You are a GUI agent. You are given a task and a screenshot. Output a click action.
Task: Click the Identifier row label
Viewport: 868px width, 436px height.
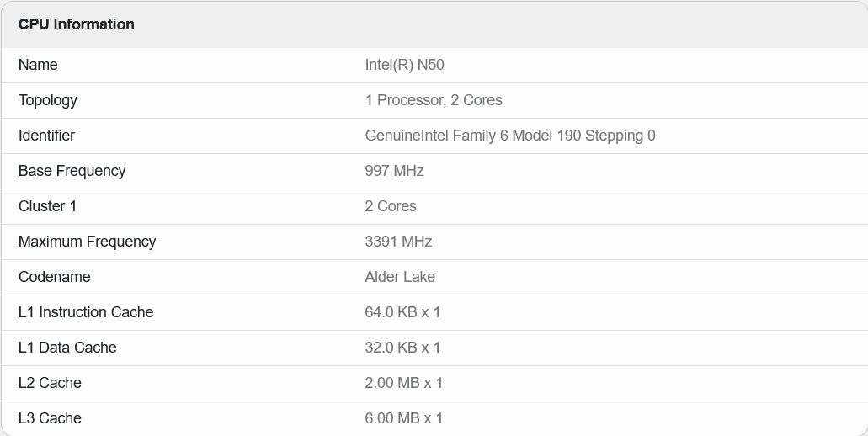46,136
